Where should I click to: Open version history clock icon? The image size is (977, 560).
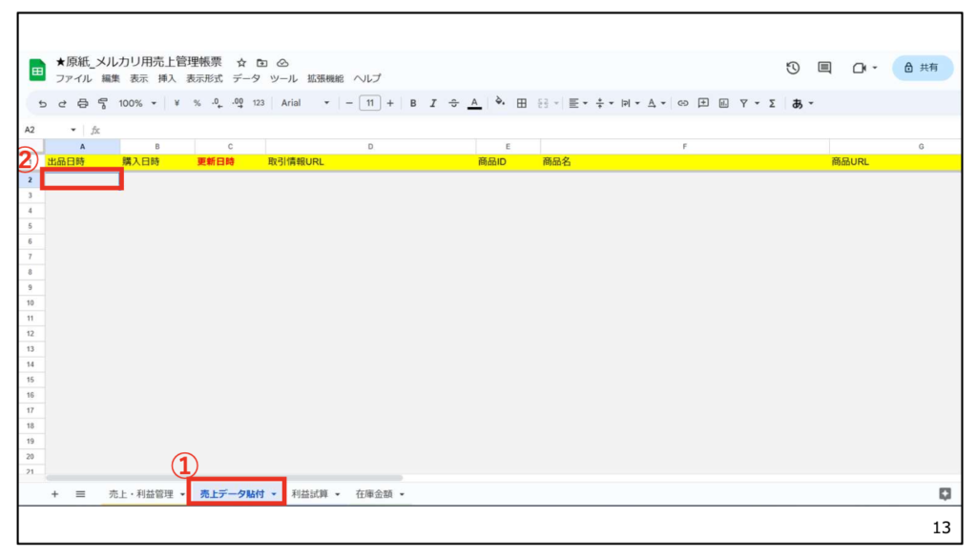pyautogui.click(x=792, y=68)
